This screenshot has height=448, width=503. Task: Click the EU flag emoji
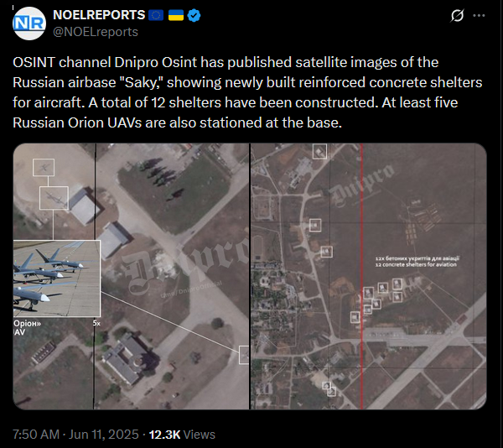(156, 15)
